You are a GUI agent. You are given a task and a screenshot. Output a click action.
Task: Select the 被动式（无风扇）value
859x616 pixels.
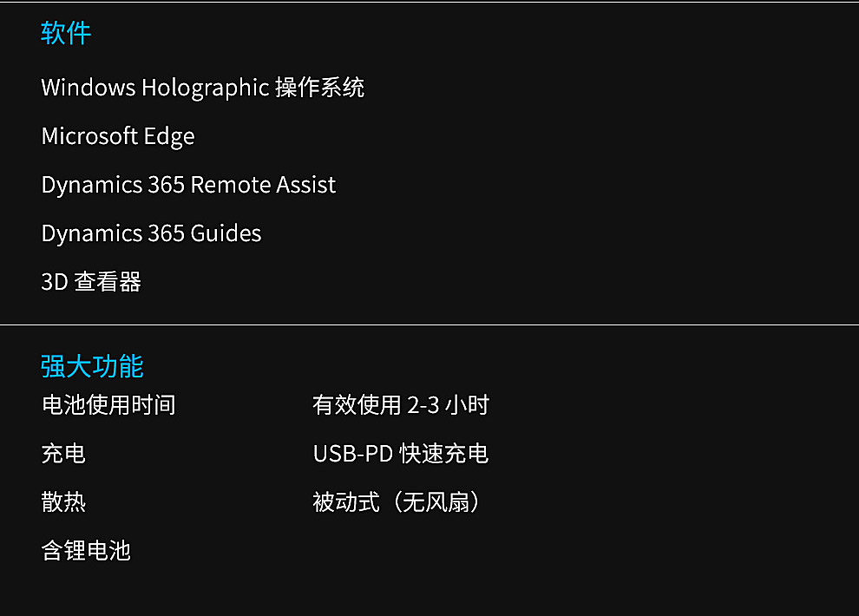(397, 502)
